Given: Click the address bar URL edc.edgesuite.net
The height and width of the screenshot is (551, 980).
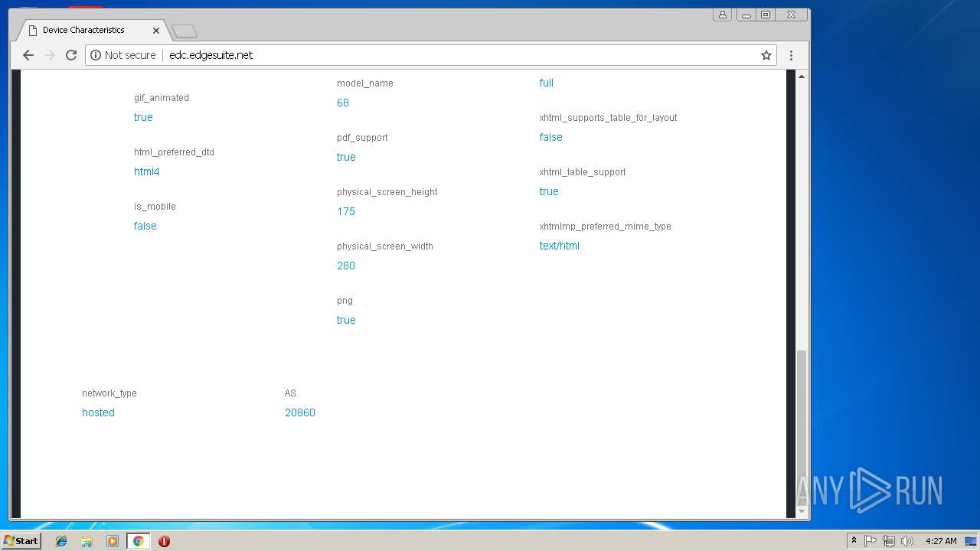Looking at the screenshot, I should [211, 55].
